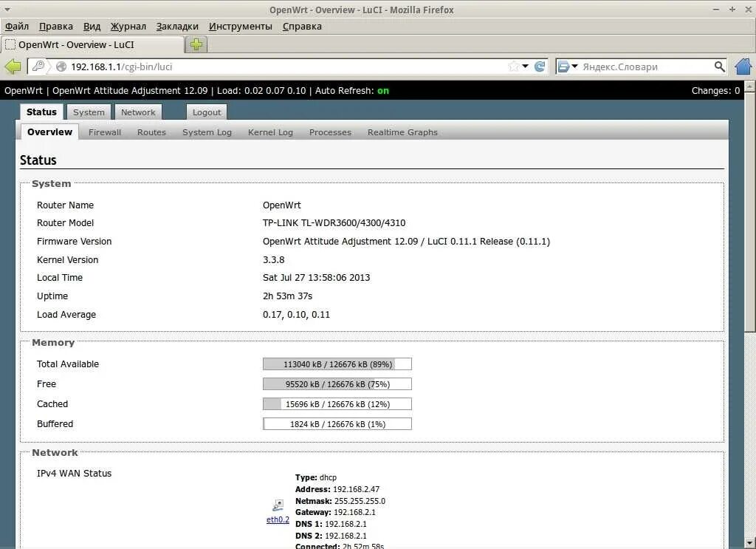756x549 pixels.
Task: Click the IPv4 WAN Status label
Action: pos(74,473)
